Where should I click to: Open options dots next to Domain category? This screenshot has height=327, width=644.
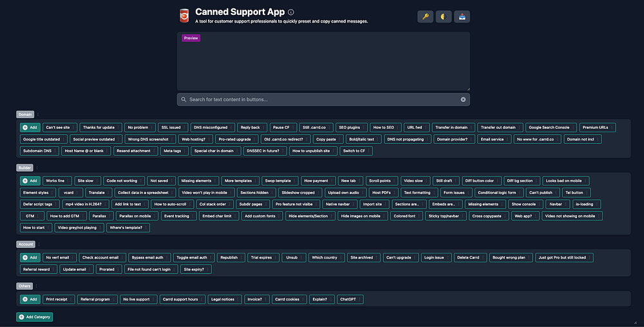click(38, 115)
